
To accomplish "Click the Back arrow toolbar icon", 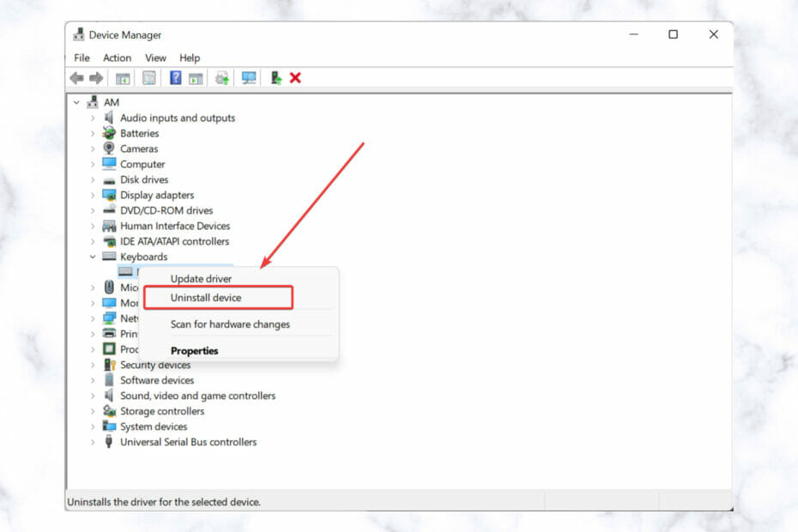I will pos(77,78).
